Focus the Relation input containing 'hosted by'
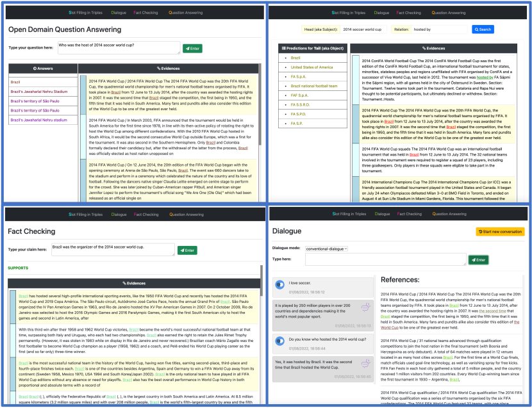 pyautogui.click(x=439, y=29)
